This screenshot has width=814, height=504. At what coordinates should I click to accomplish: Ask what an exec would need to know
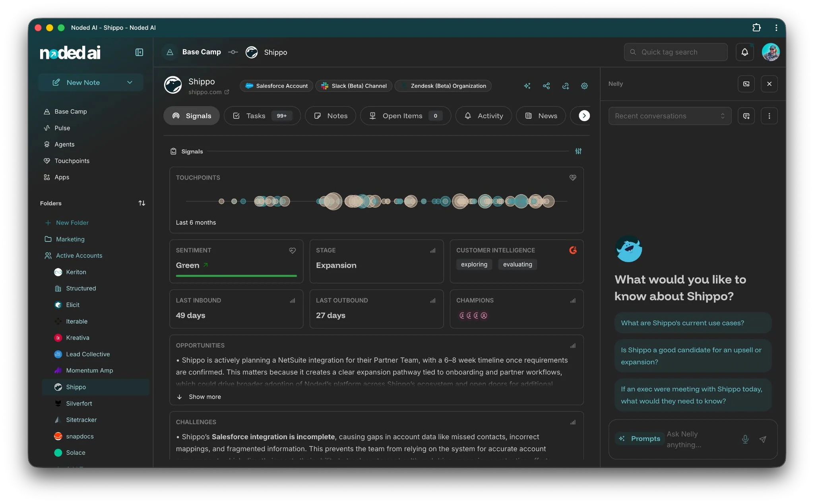click(693, 395)
